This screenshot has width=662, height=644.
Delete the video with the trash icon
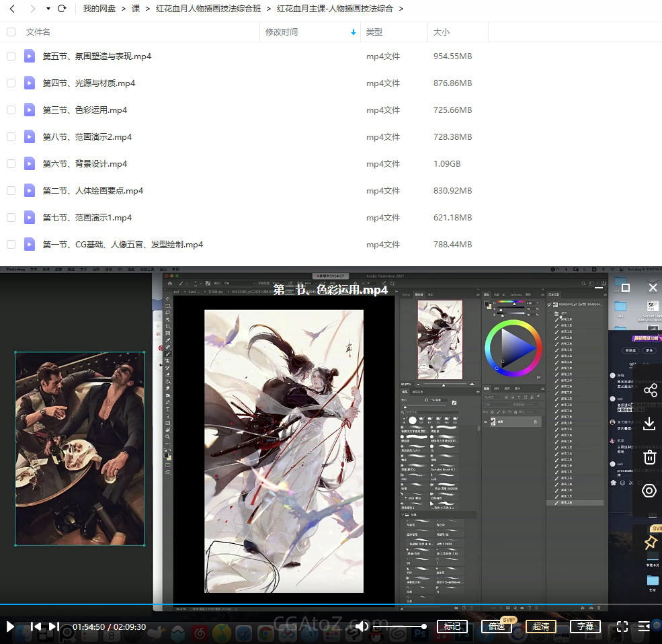click(649, 457)
